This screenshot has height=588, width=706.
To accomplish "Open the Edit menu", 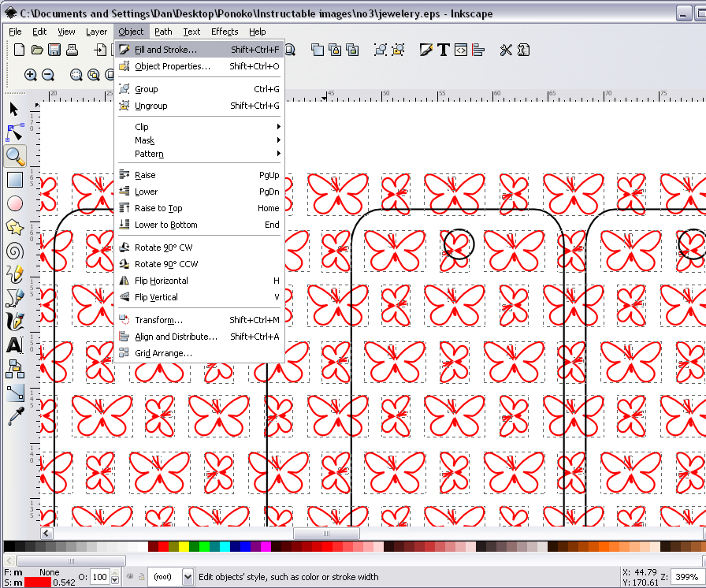I will click(x=39, y=32).
